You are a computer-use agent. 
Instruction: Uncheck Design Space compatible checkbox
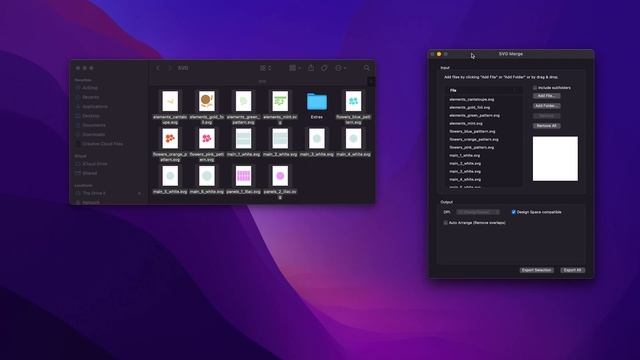(513, 212)
